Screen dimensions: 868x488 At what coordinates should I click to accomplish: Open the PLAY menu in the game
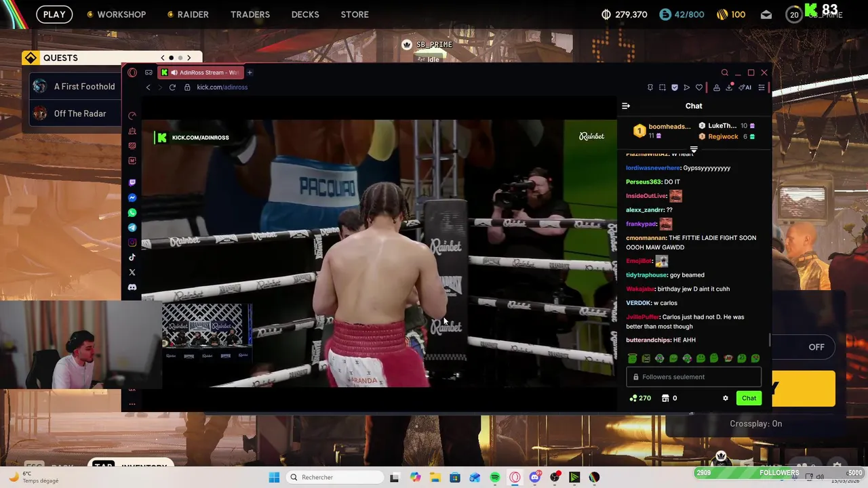pos(54,14)
